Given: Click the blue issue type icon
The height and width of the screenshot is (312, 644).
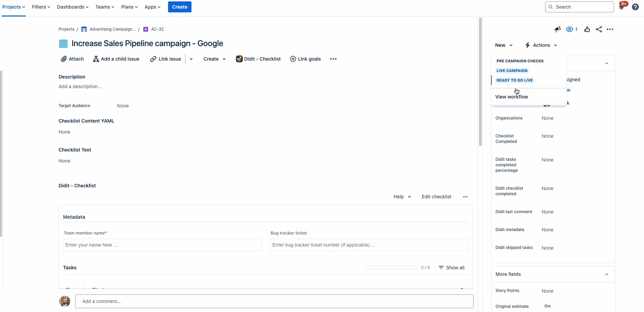Looking at the screenshot, I should click(63, 44).
